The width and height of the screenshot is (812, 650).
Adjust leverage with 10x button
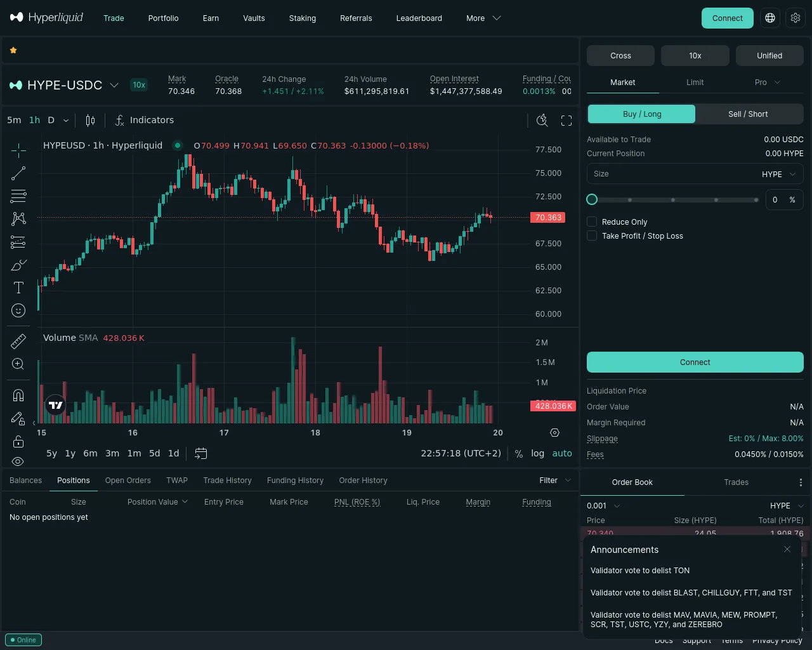click(695, 56)
